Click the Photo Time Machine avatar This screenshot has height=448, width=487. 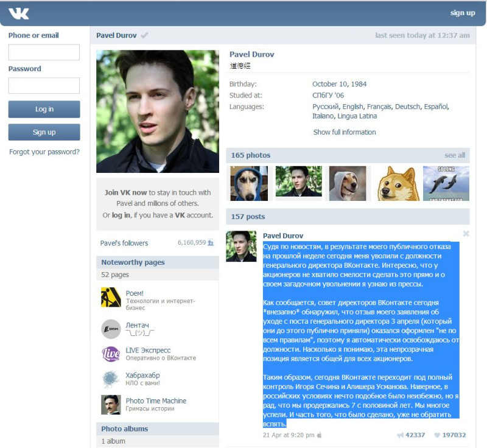[x=111, y=405]
